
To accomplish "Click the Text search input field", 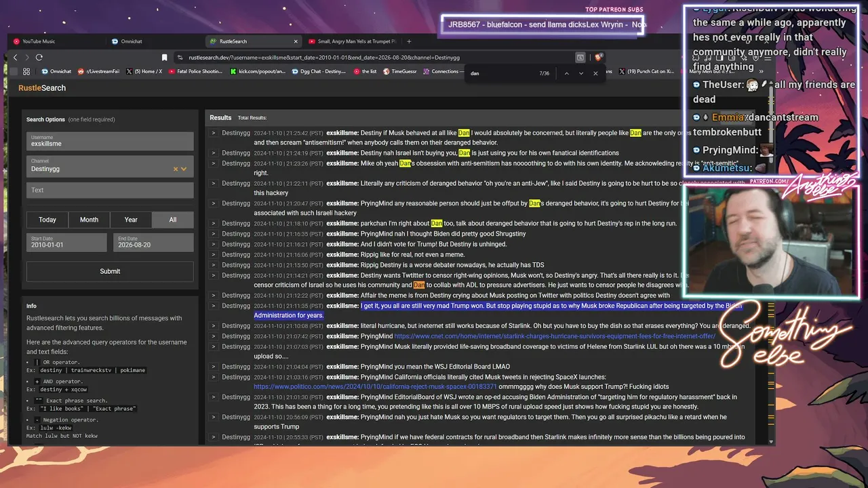I will pyautogui.click(x=110, y=190).
